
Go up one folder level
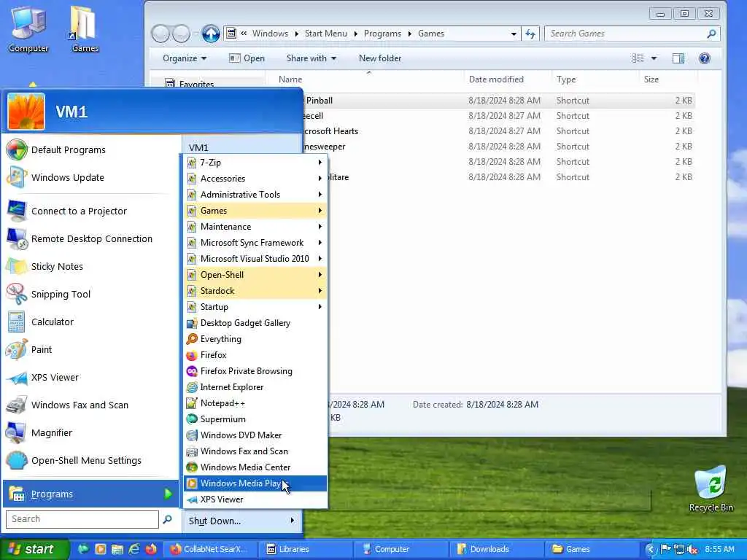tap(211, 34)
